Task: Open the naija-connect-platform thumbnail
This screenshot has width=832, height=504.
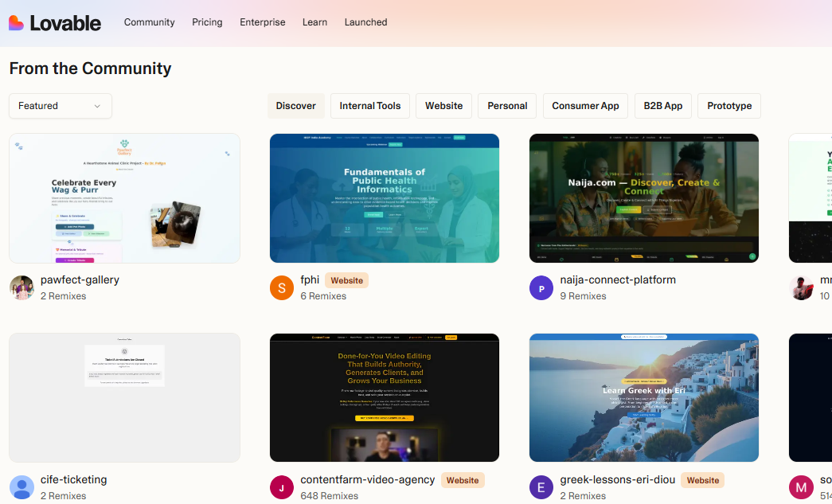Action: 643,198
